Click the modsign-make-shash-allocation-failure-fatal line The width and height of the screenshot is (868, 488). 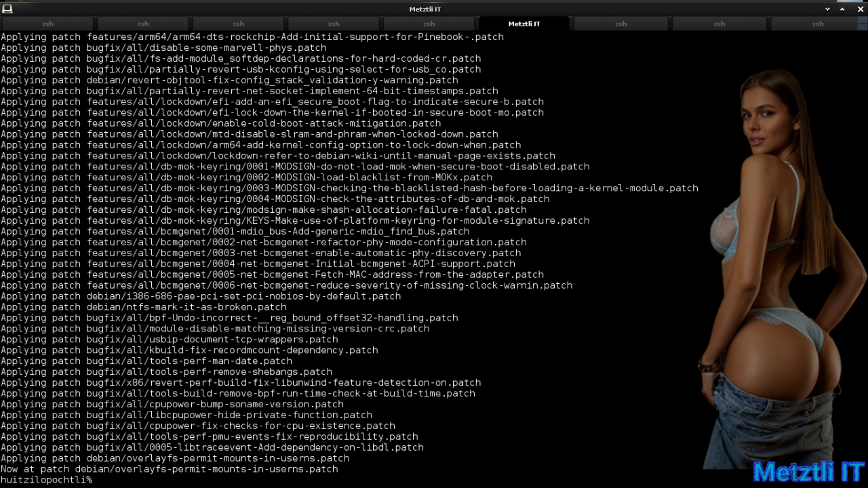pyautogui.click(x=264, y=210)
